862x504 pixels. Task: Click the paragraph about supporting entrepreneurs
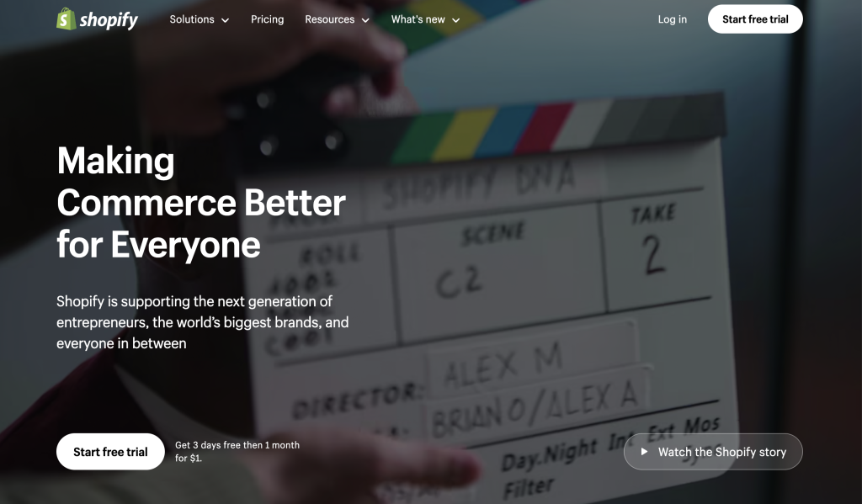coord(202,322)
